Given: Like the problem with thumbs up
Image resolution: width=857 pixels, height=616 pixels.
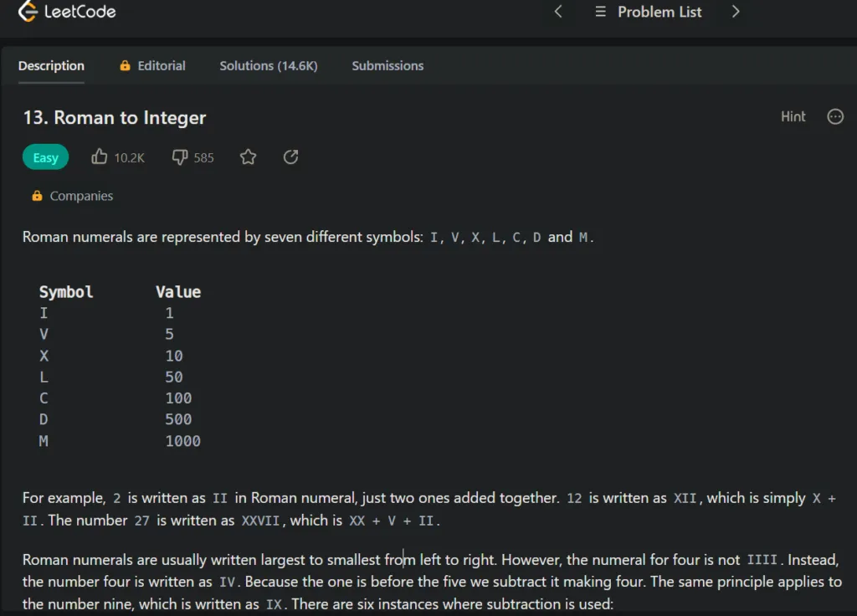Looking at the screenshot, I should pos(100,157).
